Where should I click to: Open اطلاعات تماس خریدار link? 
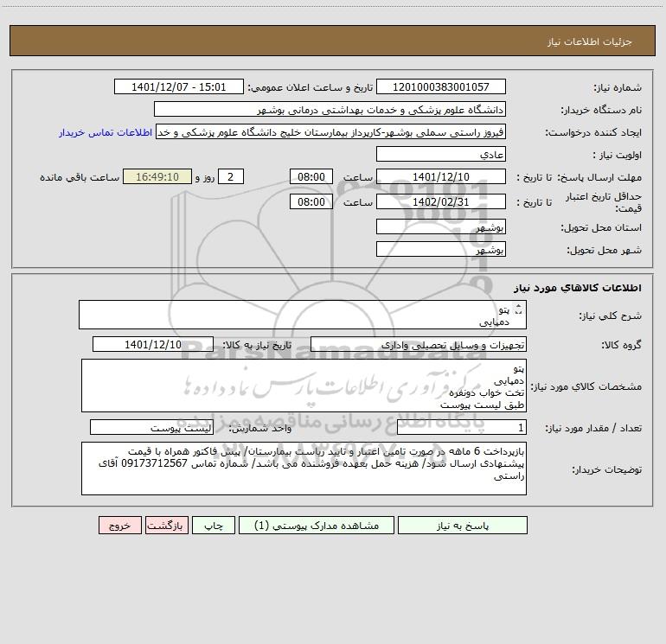(106, 132)
